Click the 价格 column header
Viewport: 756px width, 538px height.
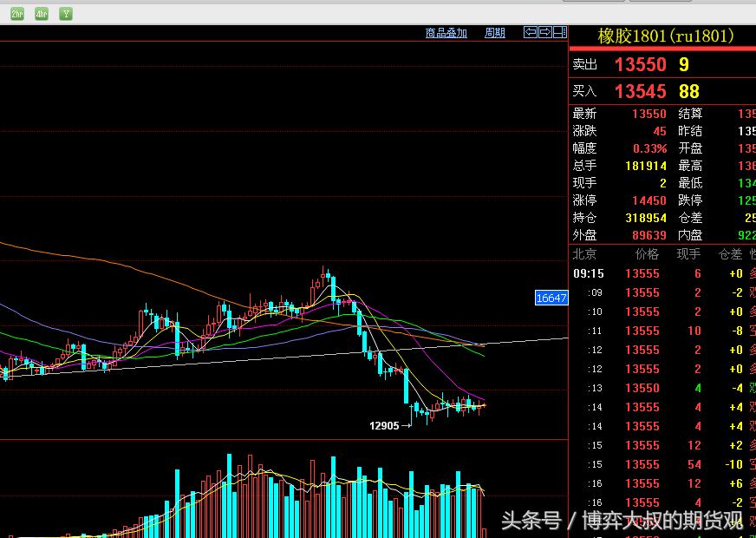click(647, 253)
